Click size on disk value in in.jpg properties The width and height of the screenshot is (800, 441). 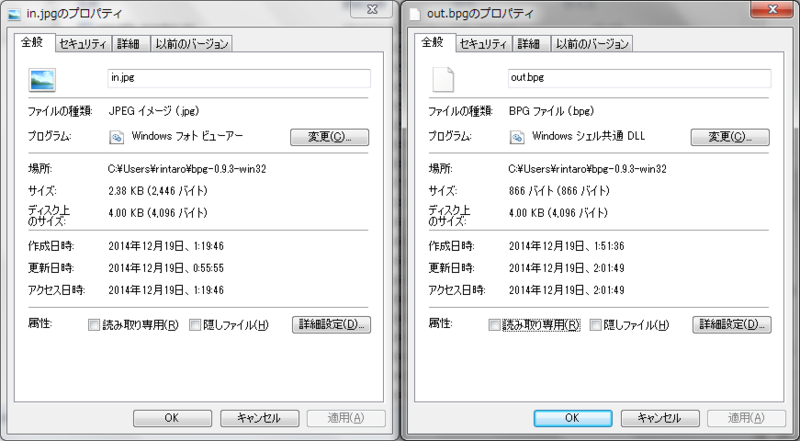158,213
